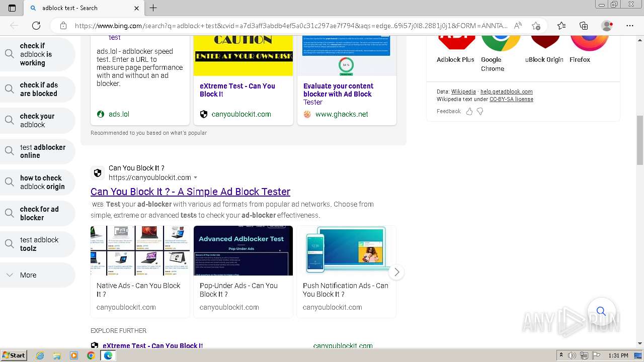Click the floating search magnifier button

(601, 311)
